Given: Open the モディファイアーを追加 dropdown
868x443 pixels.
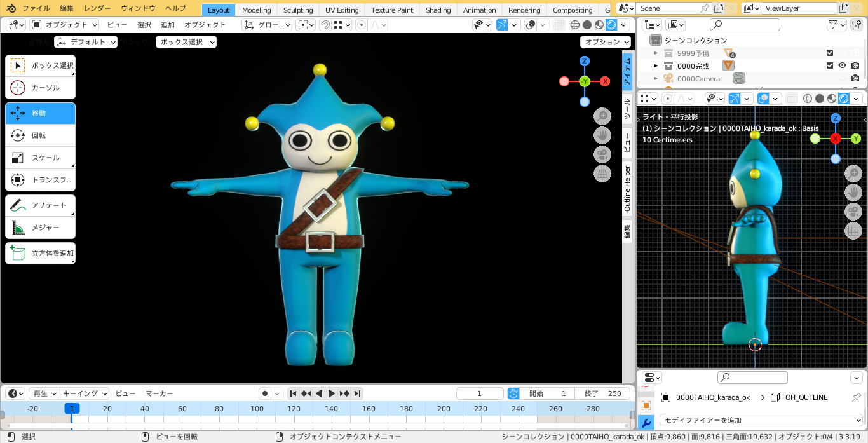Looking at the screenshot, I should 760,420.
